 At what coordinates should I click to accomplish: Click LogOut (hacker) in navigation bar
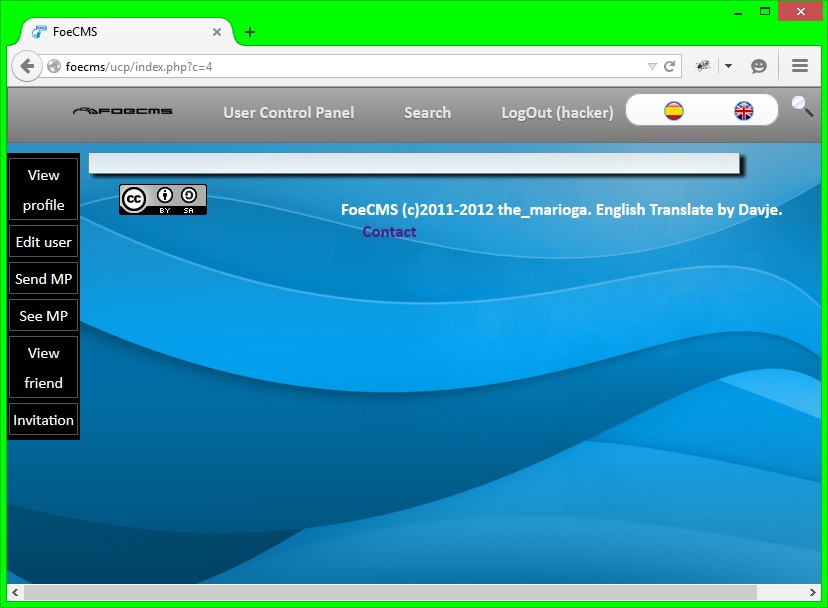(x=557, y=113)
